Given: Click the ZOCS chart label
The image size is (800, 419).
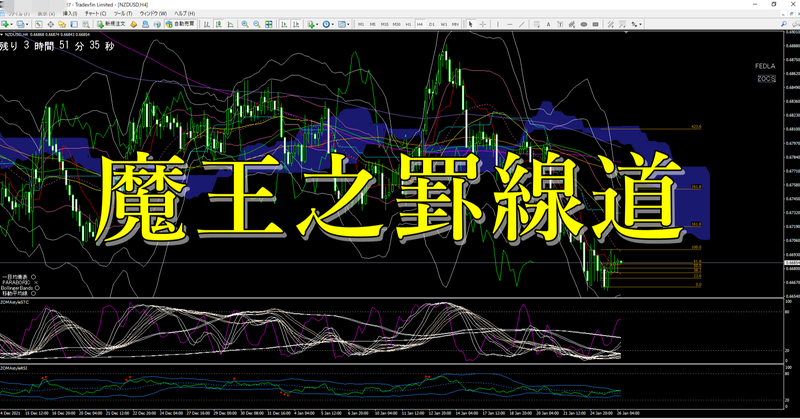Looking at the screenshot, I should point(766,79).
